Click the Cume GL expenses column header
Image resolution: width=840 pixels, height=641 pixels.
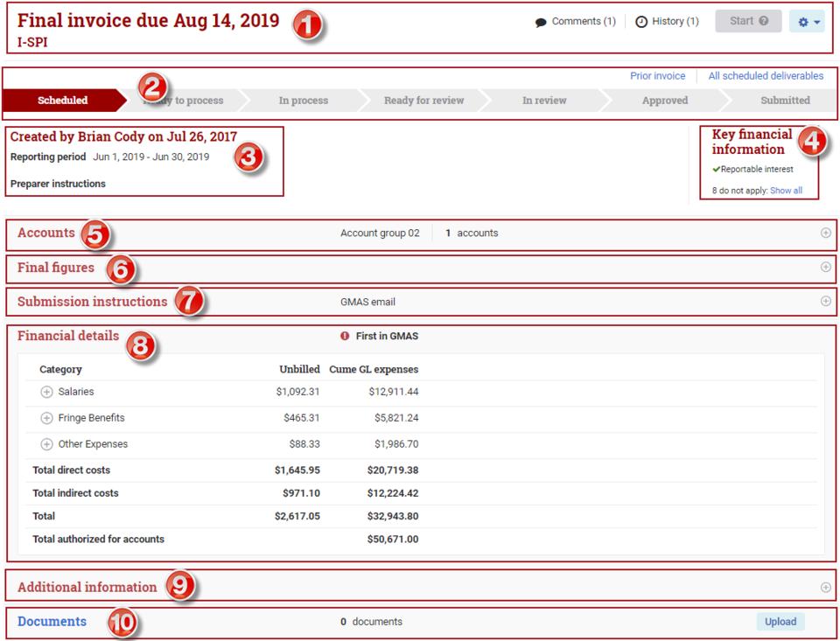[x=374, y=370]
